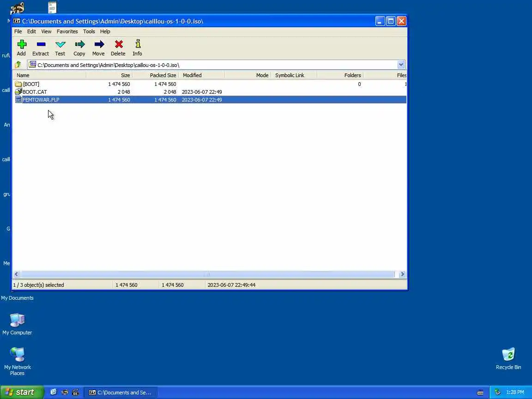The image size is (532, 399).
Task: Open the Edit menu
Action: click(31, 31)
